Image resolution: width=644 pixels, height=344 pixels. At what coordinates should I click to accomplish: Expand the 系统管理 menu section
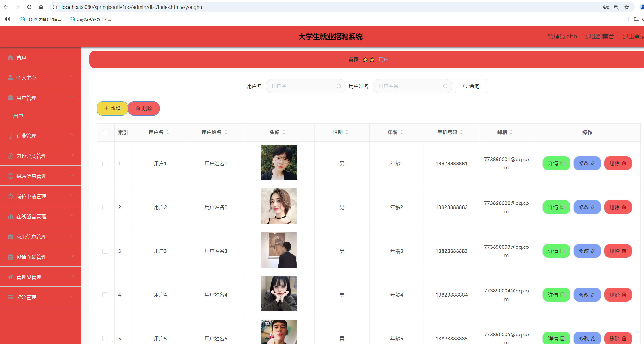pyautogui.click(x=72, y=296)
